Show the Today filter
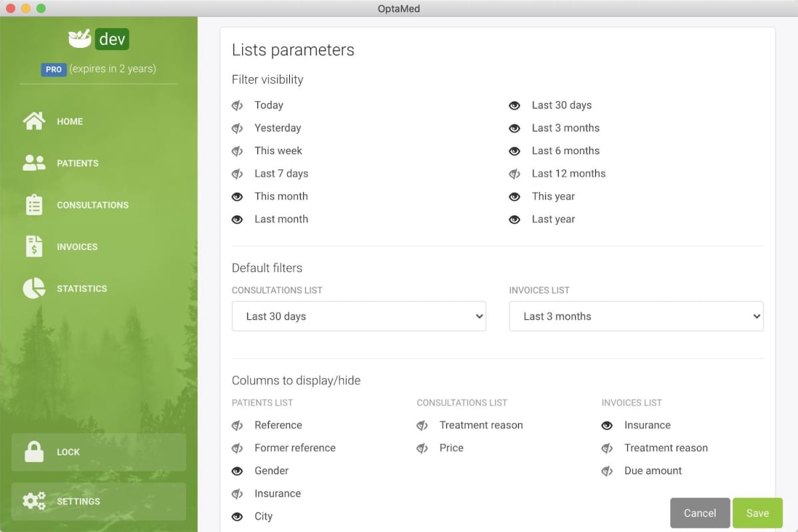The width and height of the screenshot is (798, 532). point(237,105)
